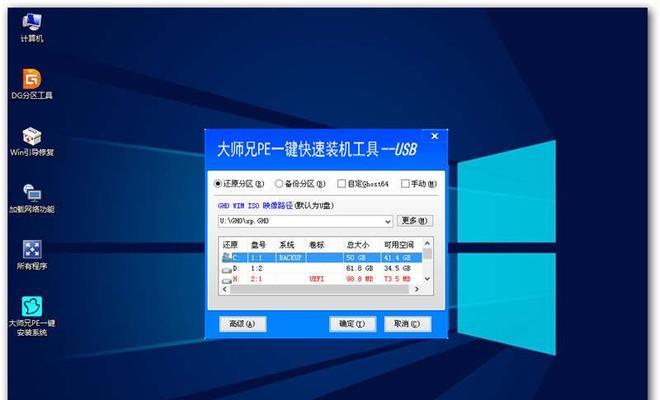Click the BACKUP cell in the C: row

click(x=290, y=257)
